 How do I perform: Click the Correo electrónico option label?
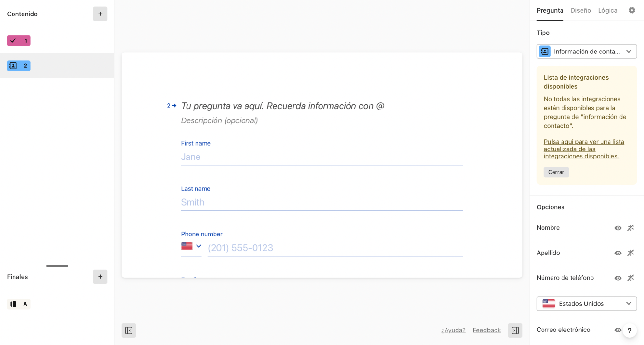563,330
